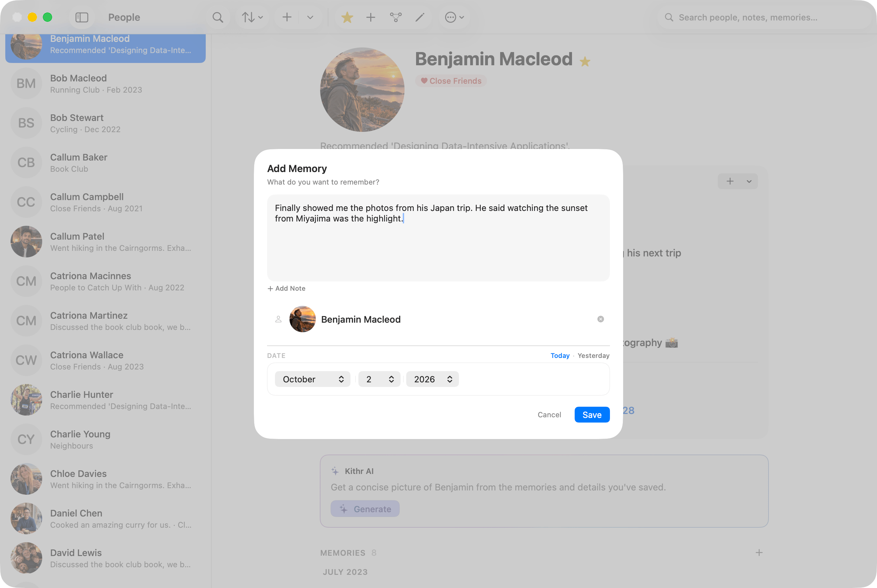Image resolution: width=877 pixels, height=588 pixels.
Task: Open David Lewis in the people list
Action: 106,558
